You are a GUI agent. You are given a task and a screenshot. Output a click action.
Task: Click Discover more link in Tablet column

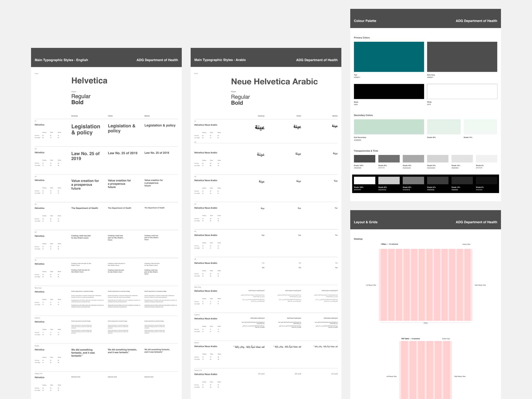pos(112,377)
